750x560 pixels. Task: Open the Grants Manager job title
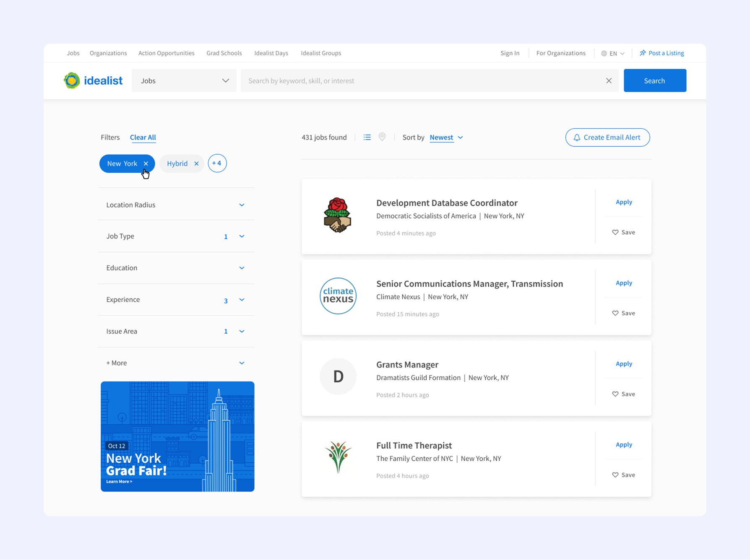[x=407, y=365]
